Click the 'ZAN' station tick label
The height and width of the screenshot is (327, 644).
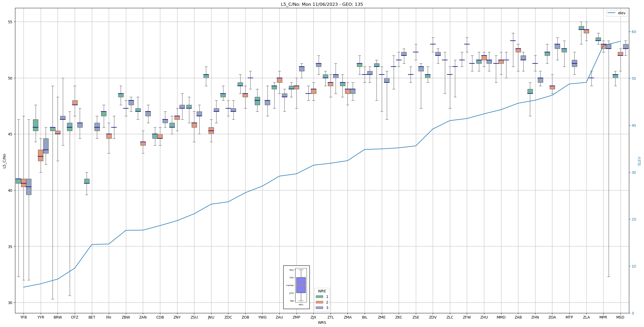[x=143, y=317]
